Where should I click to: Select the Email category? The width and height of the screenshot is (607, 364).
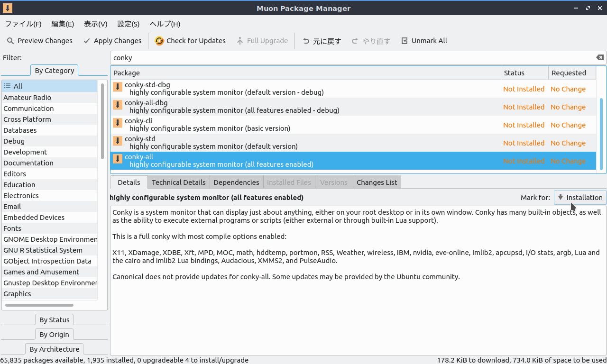click(x=50, y=206)
